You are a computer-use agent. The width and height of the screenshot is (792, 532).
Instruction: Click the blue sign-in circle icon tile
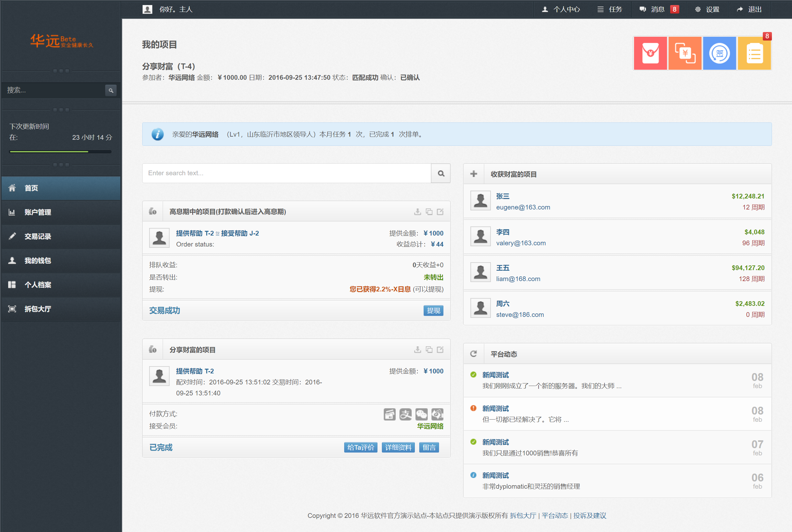(719, 53)
